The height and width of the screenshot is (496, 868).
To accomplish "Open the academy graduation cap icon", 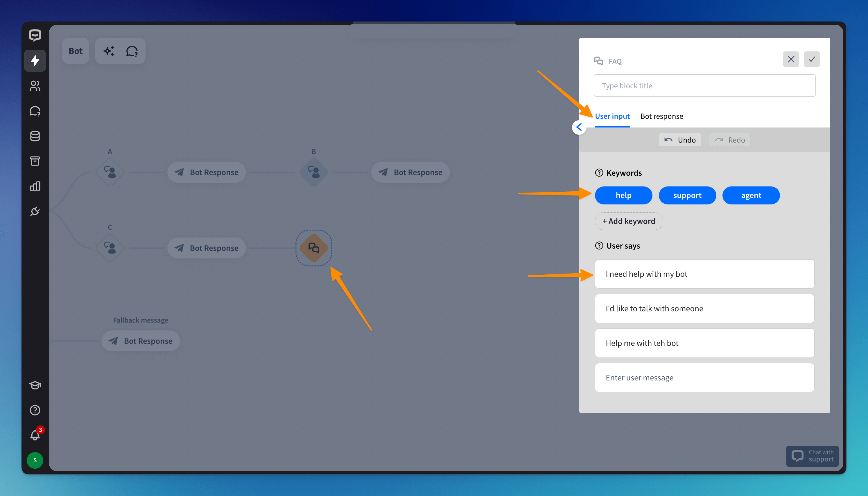I will tap(35, 385).
